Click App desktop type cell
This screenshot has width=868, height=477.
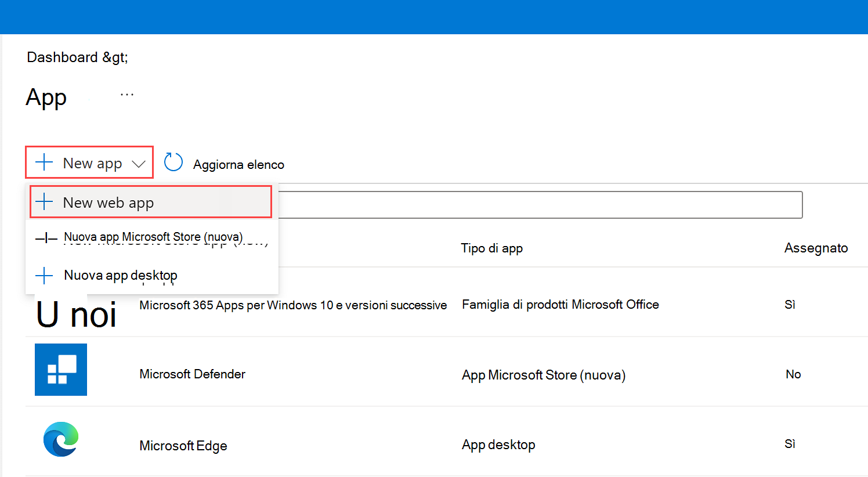click(498, 445)
